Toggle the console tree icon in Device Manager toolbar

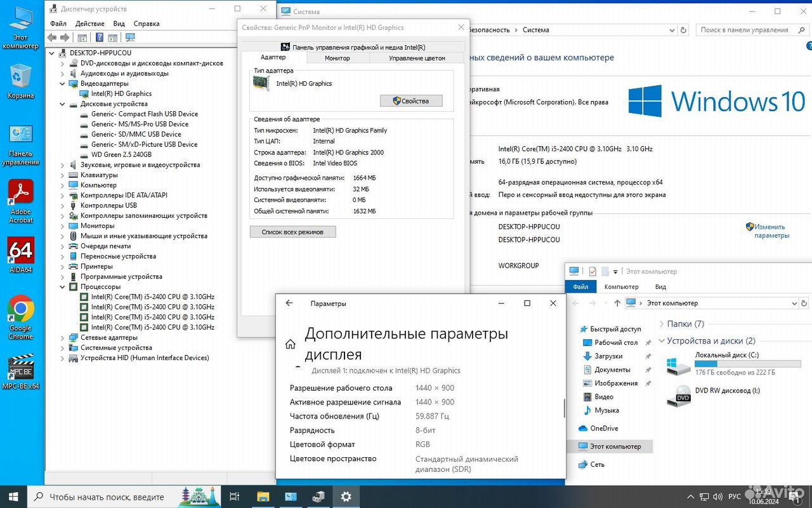tap(82, 37)
